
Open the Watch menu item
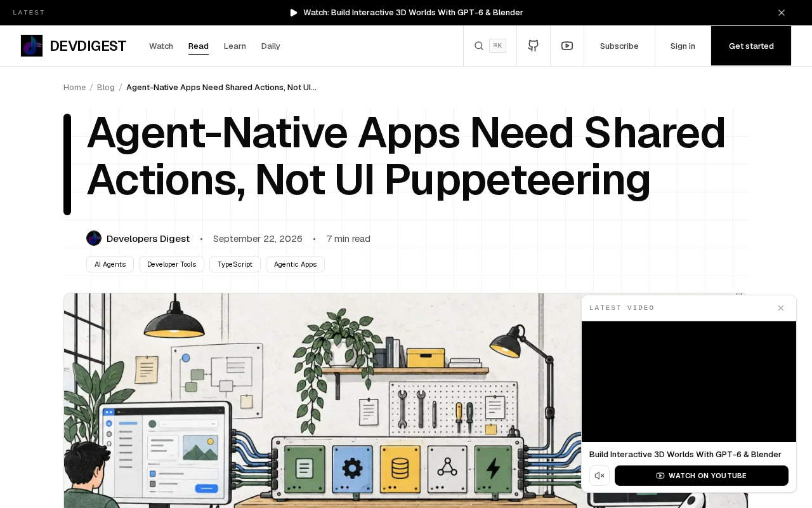pyautogui.click(x=161, y=46)
